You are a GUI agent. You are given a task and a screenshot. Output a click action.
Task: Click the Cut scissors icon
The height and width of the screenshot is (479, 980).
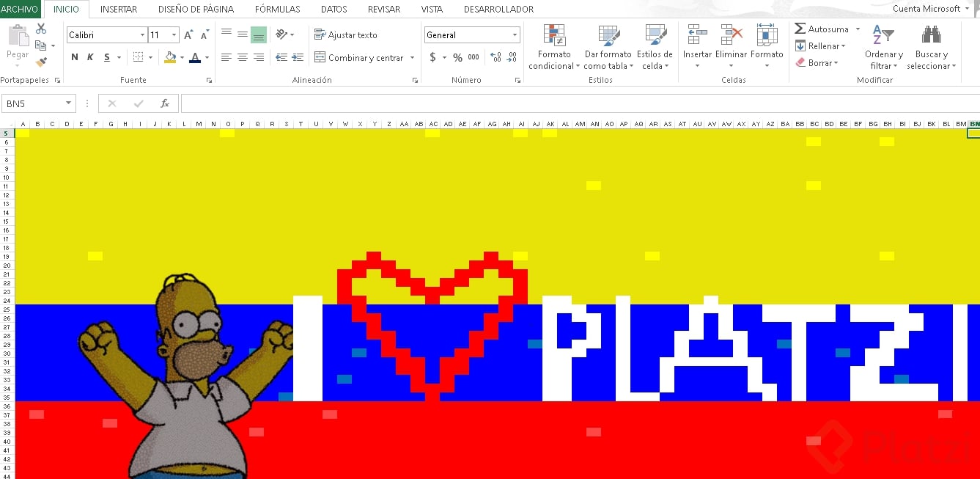(41, 29)
